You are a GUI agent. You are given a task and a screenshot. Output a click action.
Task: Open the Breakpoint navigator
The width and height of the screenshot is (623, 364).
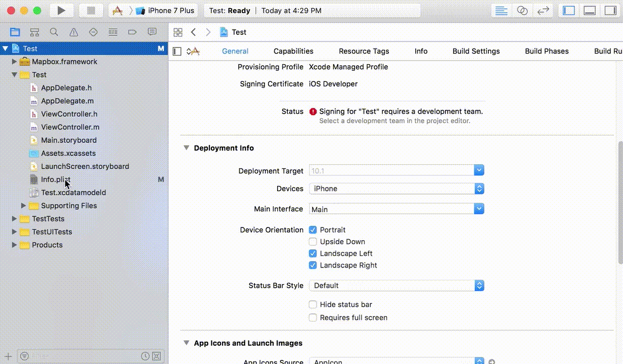click(132, 32)
